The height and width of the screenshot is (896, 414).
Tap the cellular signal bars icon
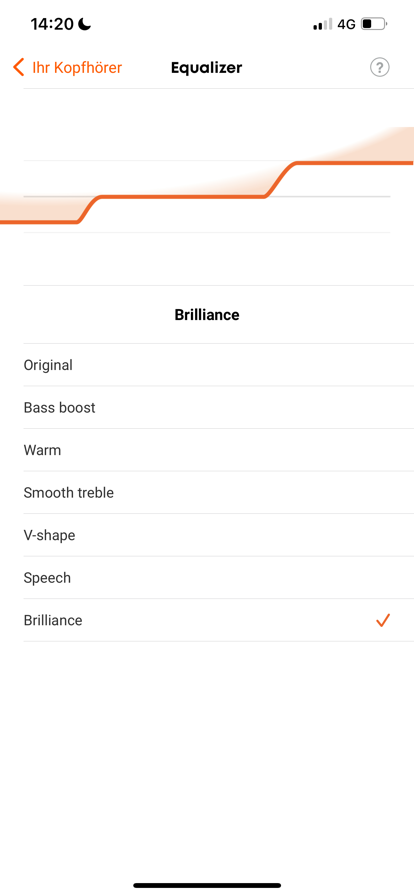tap(323, 25)
